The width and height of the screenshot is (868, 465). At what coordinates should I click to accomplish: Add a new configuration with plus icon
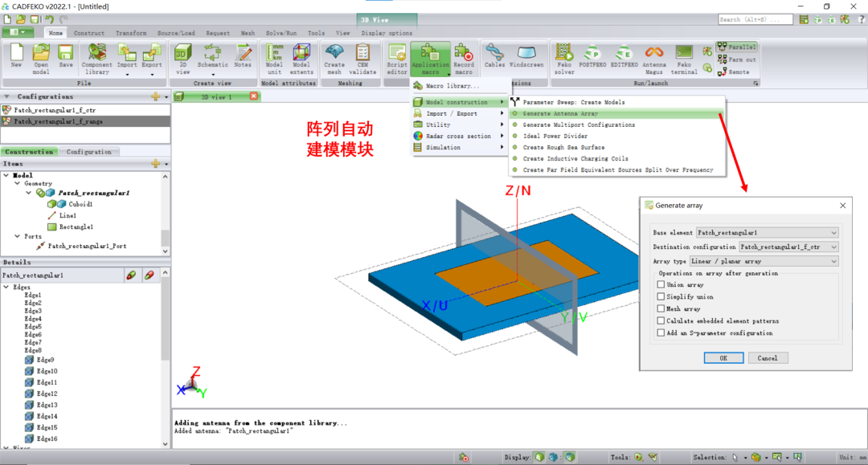tap(156, 96)
